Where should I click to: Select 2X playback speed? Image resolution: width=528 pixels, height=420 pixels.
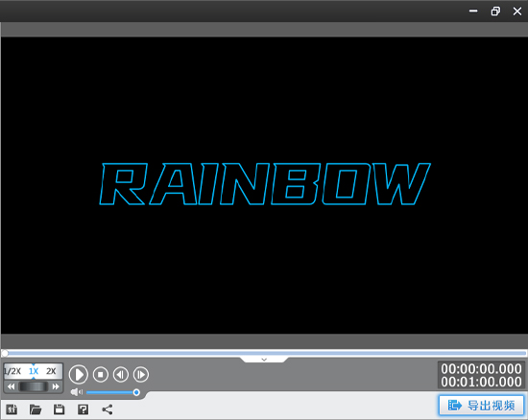pyautogui.click(x=51, y=371)
